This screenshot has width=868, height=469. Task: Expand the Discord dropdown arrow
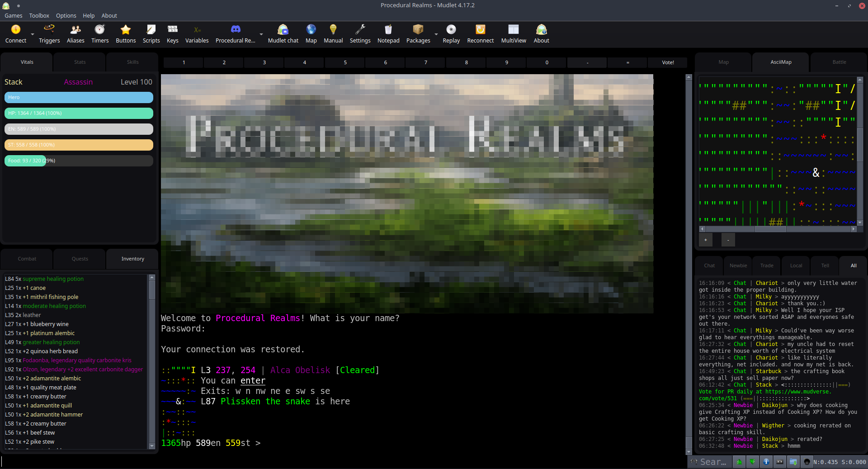pos(261,34)
